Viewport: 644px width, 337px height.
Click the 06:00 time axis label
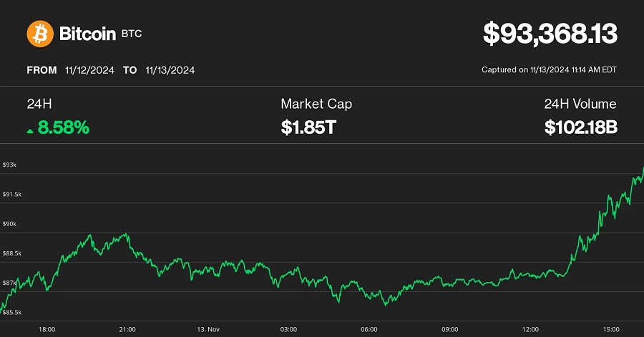click(x=369, y=330)
